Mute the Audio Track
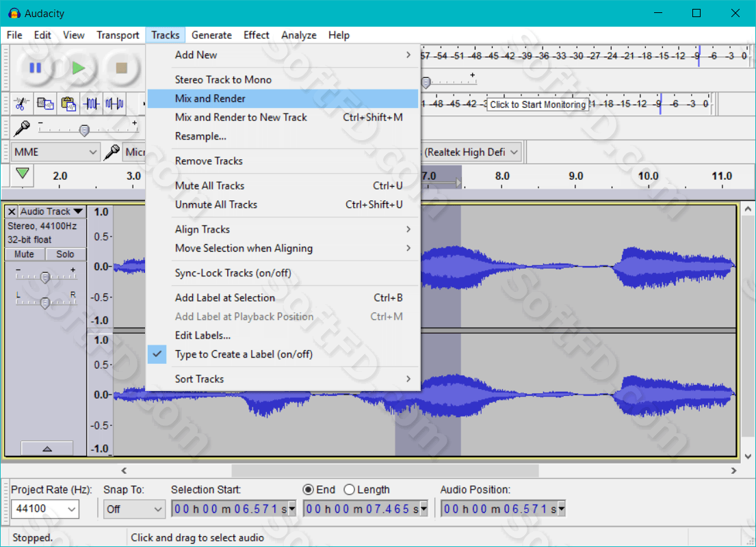756x547 pixels. point(25,254)
